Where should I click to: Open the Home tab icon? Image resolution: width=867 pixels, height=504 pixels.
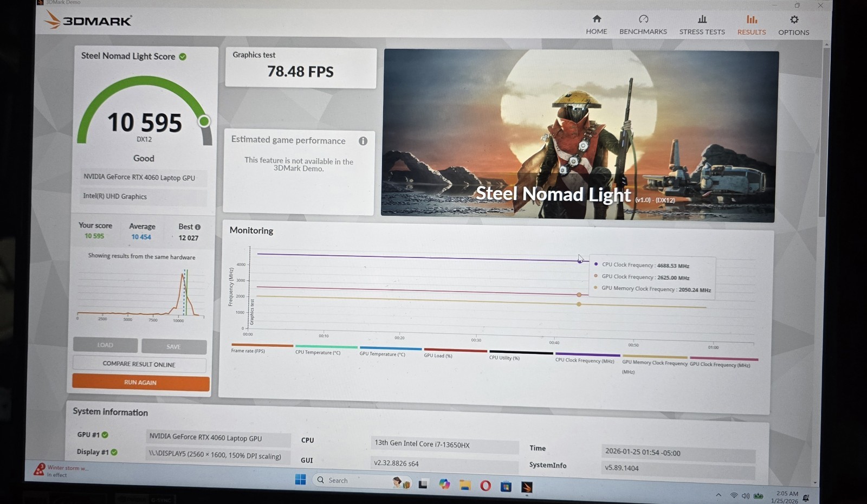pos(596,19)
